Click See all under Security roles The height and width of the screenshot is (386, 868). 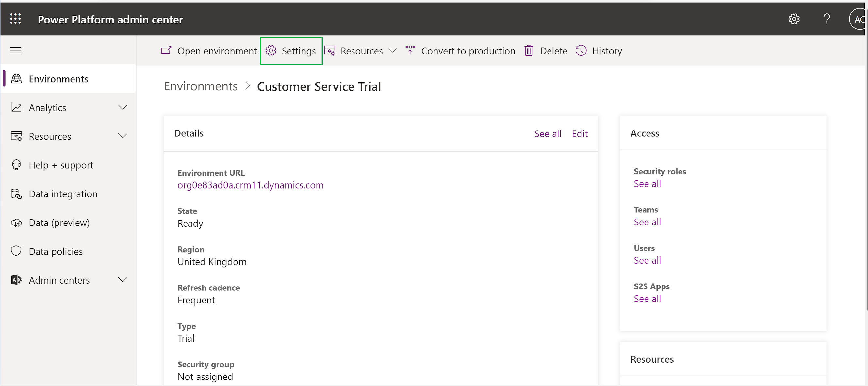point(647,183)
